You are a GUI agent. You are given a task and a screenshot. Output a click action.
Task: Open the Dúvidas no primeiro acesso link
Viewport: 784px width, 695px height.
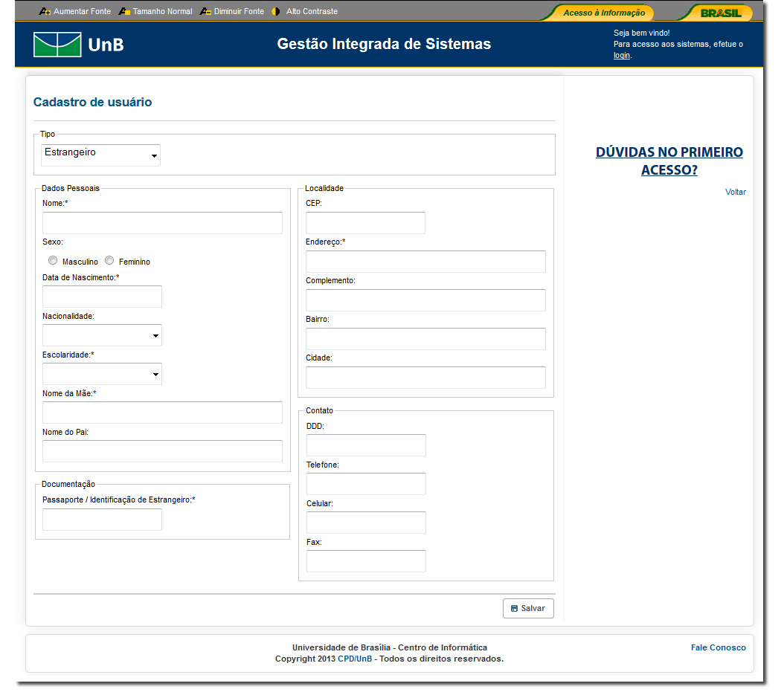(x=669, y=161)
